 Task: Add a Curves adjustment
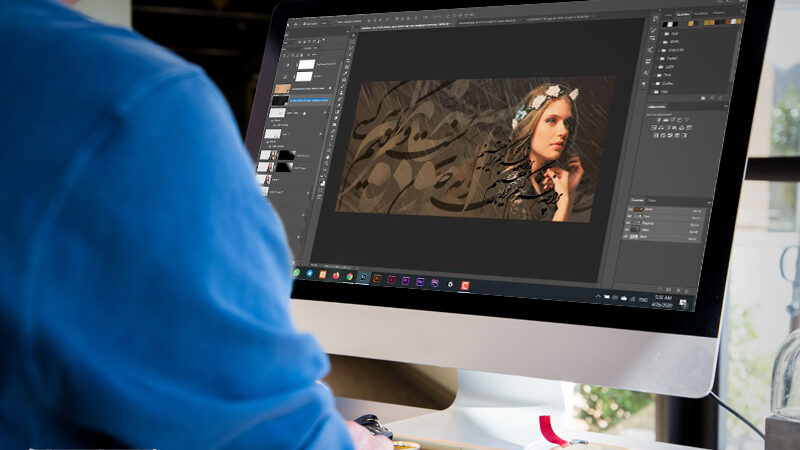click(x=672, y=119)
